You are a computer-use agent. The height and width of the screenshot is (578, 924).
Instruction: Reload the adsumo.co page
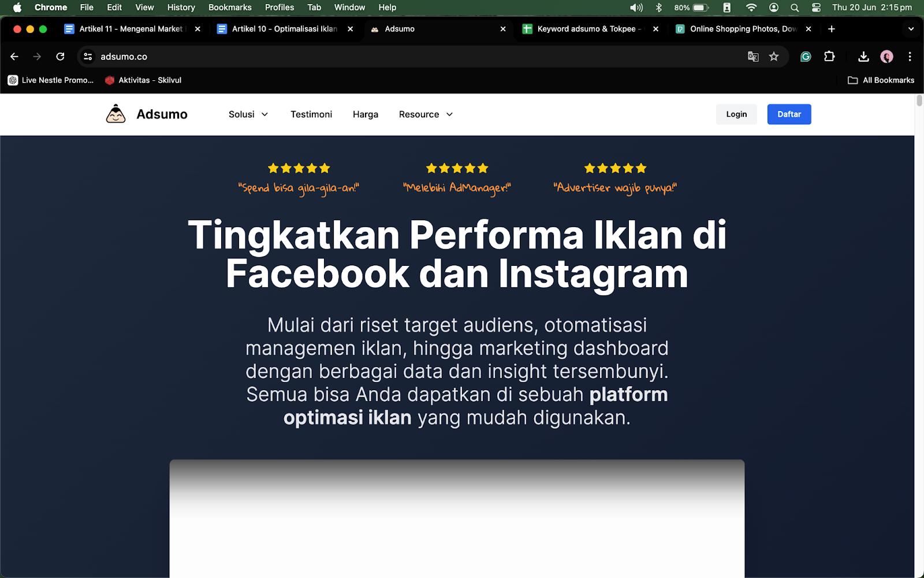click(60, 57)
